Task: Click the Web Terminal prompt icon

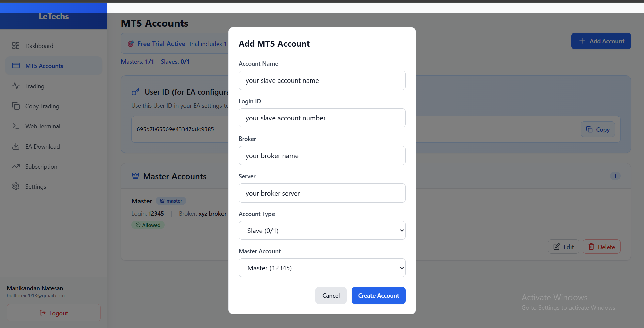Action: pos(16,126)
